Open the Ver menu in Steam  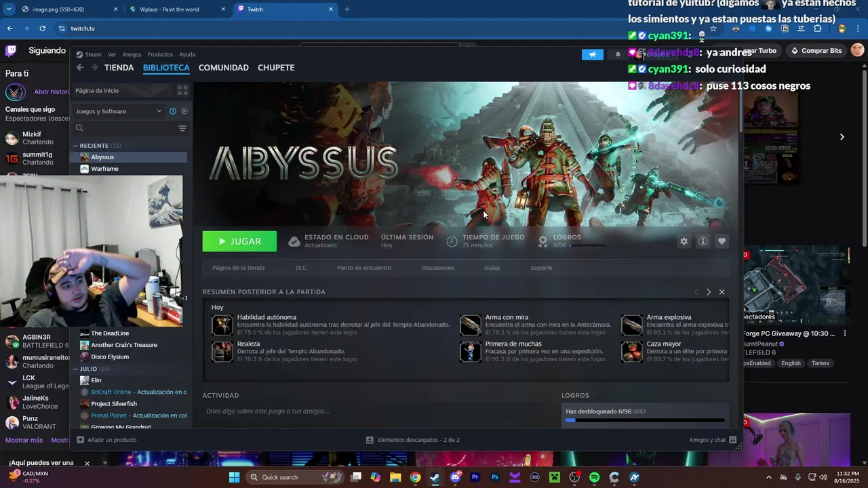[x=112, y=55]
